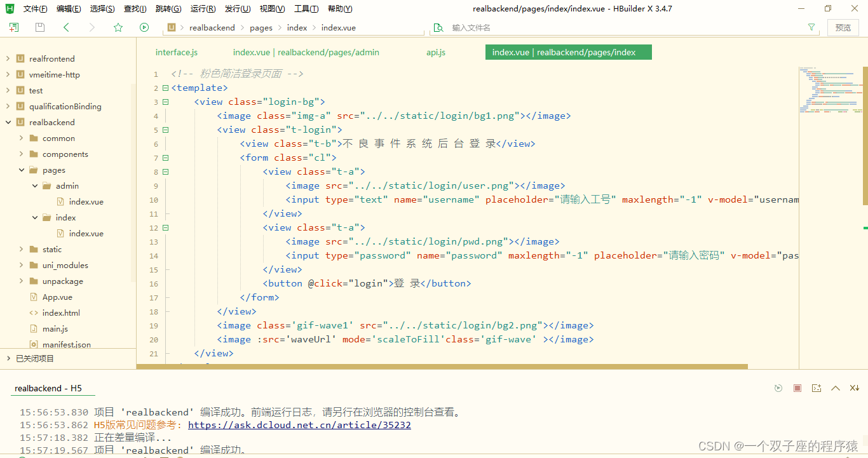This screenshot has width=868, height=458.
Task: Click the file search magnifier icon
Action: (438, 27)
